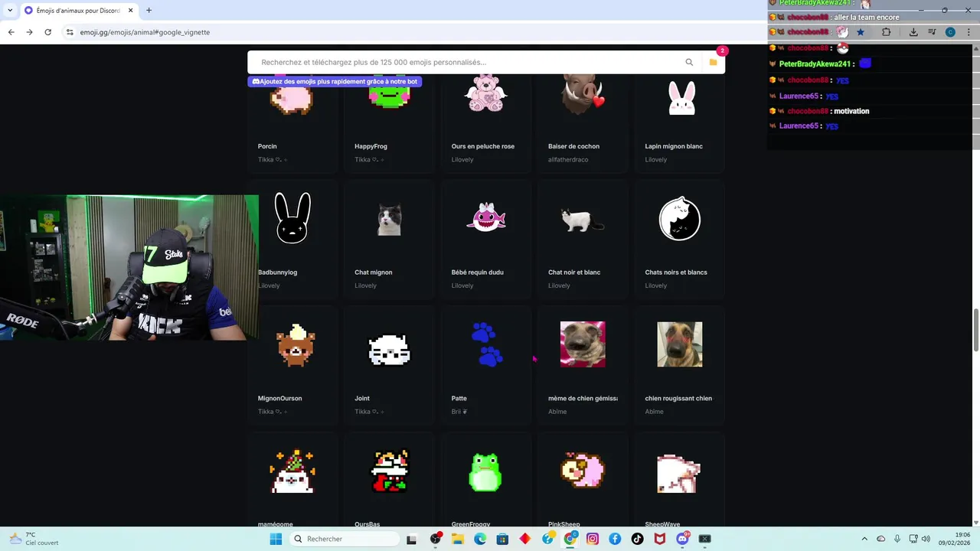Open the Chat mignon emoji image
This screenshot has height=551, width=980.
389,220
